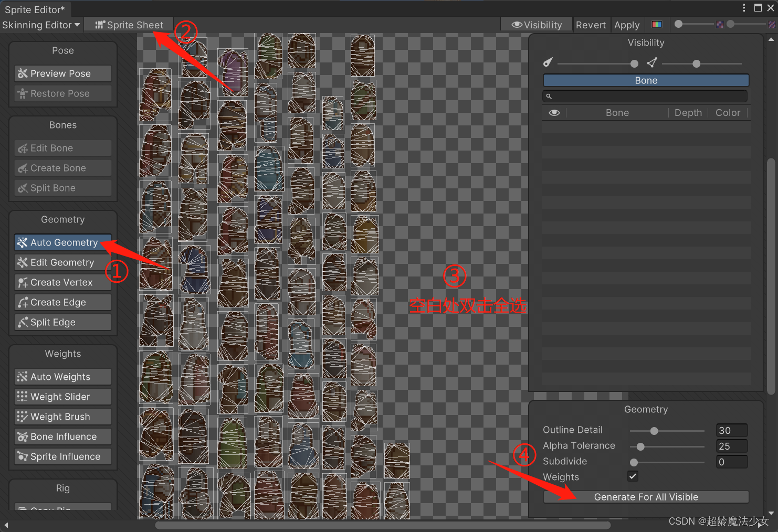This screenshot has width=778, height=532.
Task: Open the Skinning Editor dropdown
Action: pyautogui.click(x=41, y=25)
